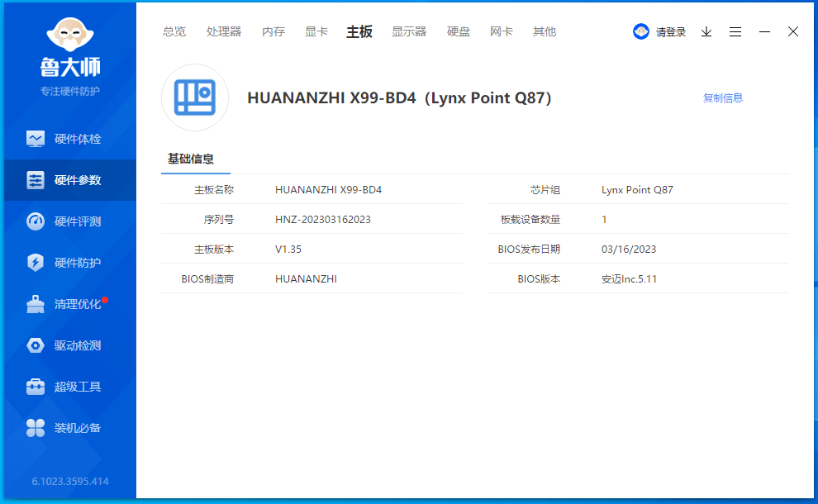818x504 pixels.
Task: Click the BIOS制造商 field label
Action: pos(207,279)
